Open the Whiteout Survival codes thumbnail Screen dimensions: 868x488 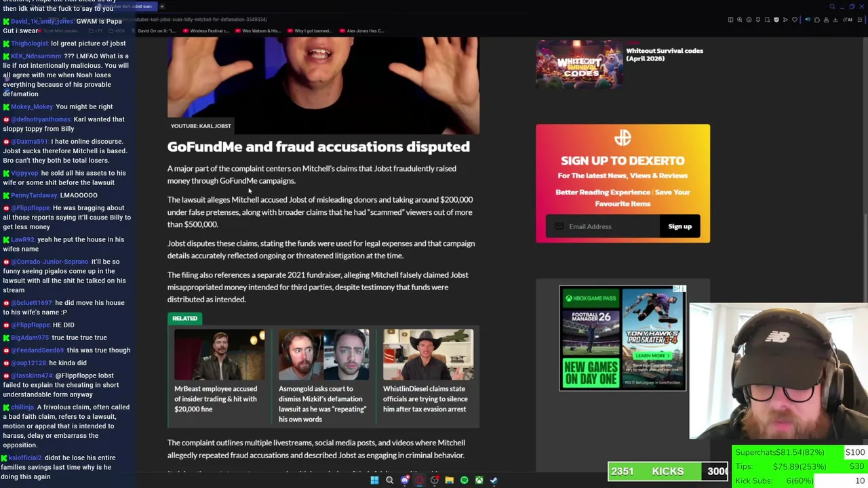pos(579,64)
